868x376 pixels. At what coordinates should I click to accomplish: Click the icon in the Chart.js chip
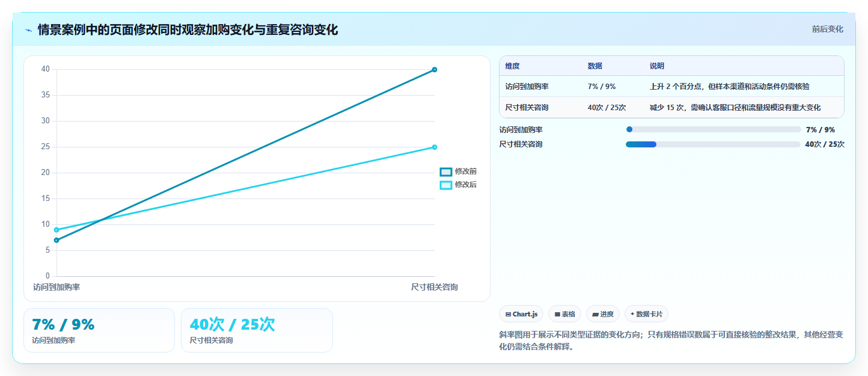(508, 315)
